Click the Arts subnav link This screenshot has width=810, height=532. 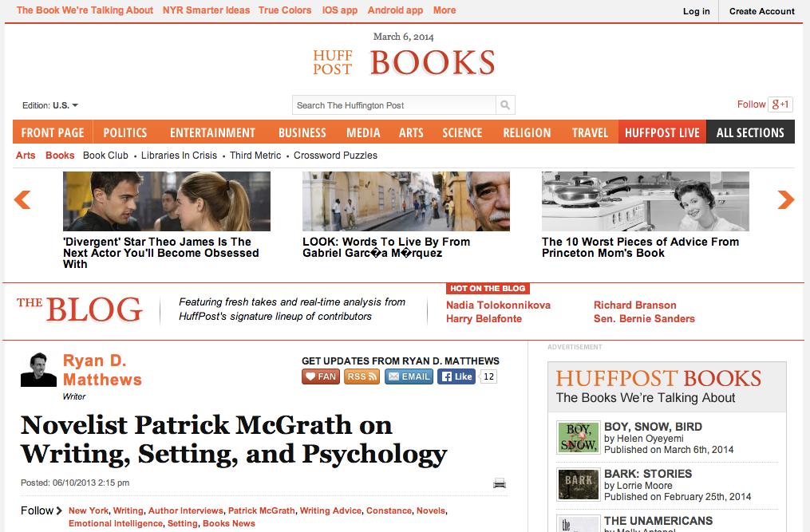tap(26, 156)
